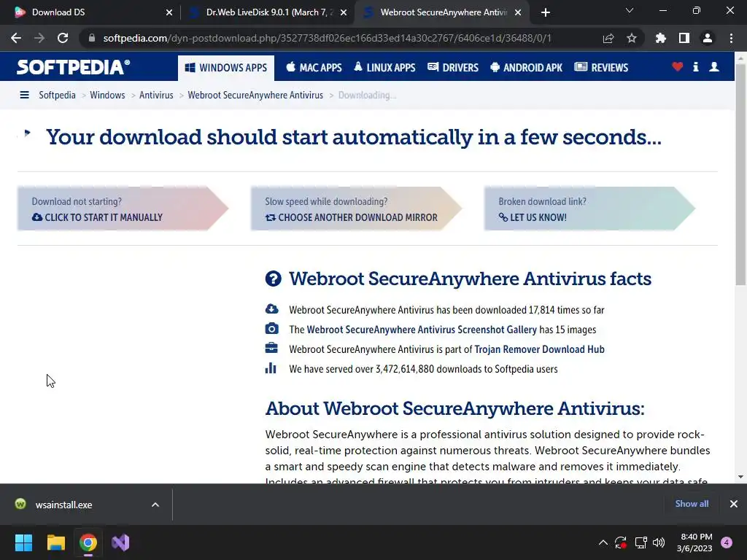This screenshot has height=560, width=747.
Task: Click the share page icon in address bar
Action: tap(608, 38)
